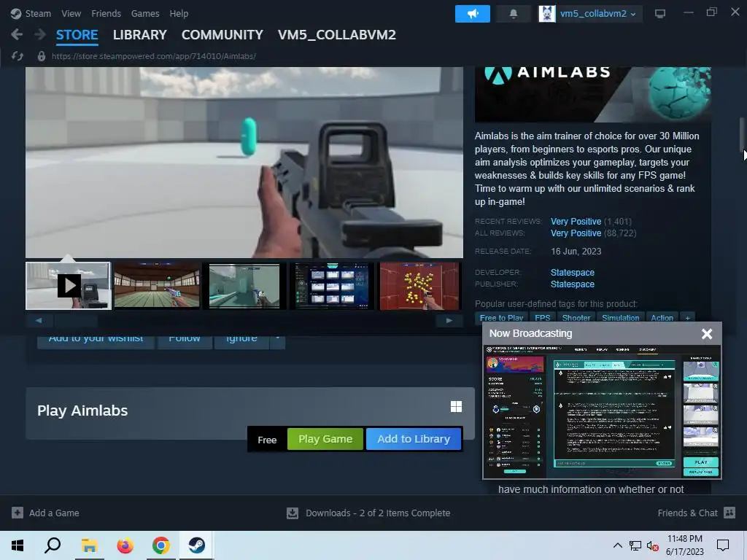Open the developer Statespace link

pos(572,273)
